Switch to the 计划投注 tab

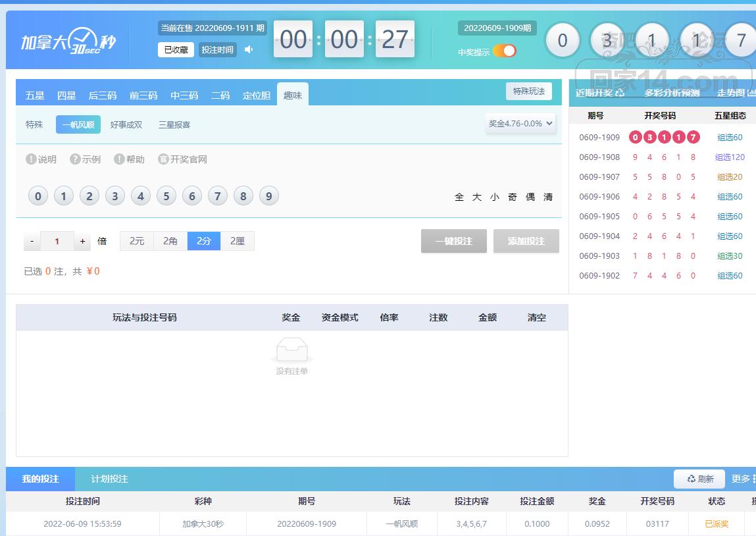point(109,479)
